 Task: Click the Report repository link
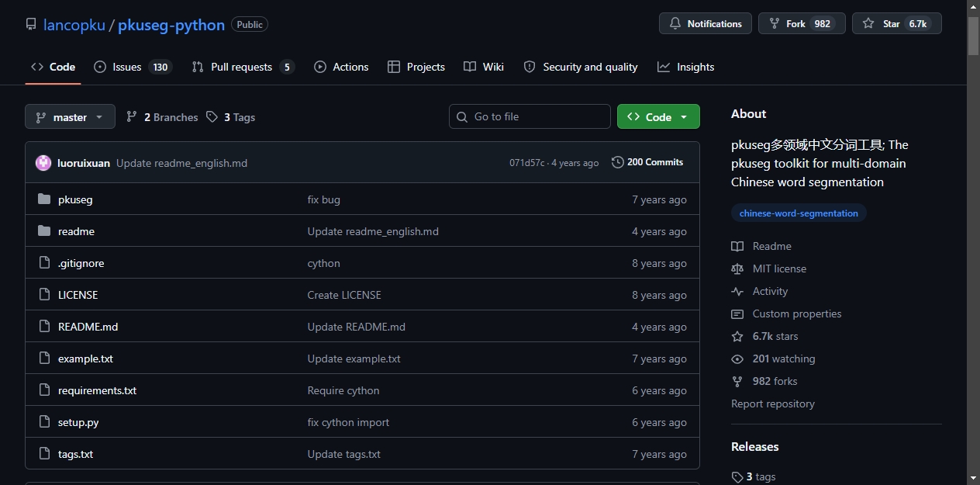(x=772, y=404)
